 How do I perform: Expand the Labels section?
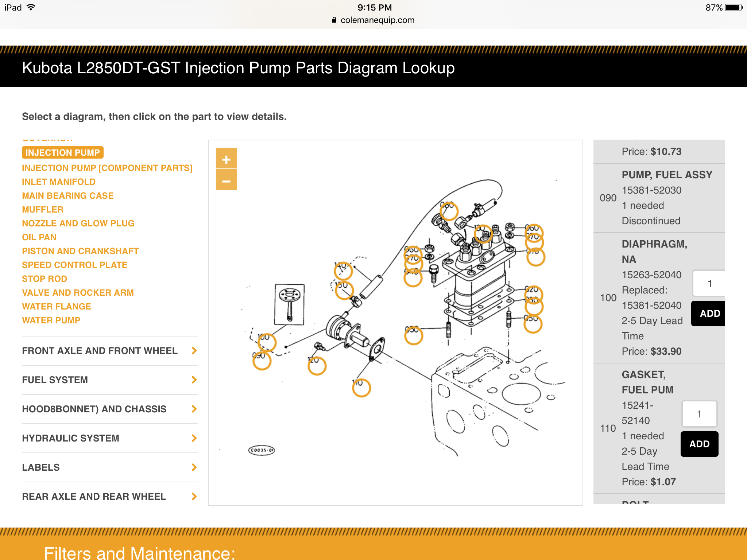pyautogui.click(x=109, y=467)
